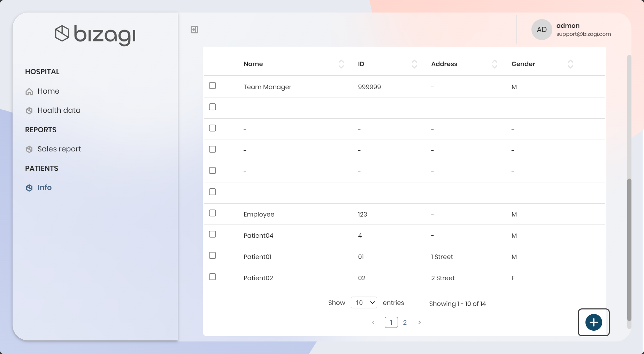Click the Gender column header
Image resolution: width=644 pixels, height=354 pixels.
click(x=523, y=64)
